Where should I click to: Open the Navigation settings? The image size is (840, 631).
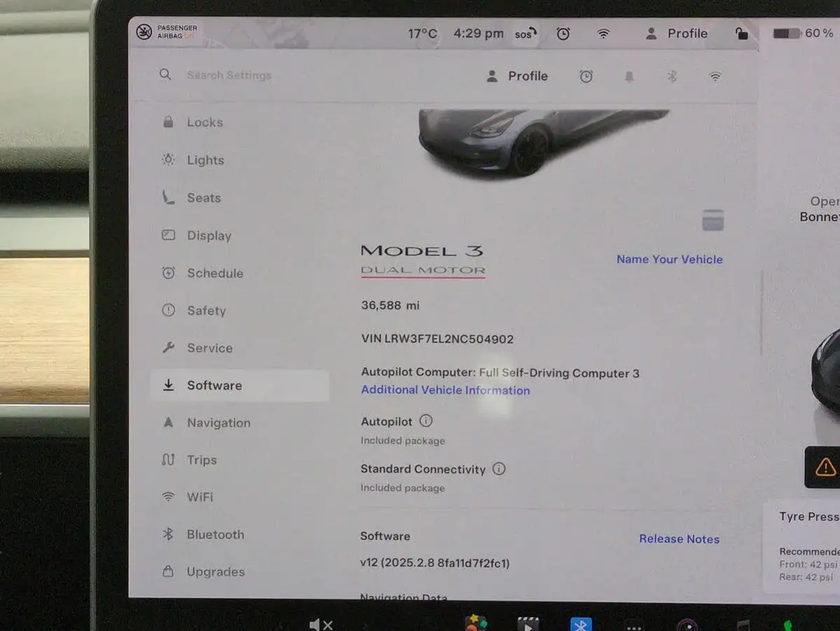(240, 423)
